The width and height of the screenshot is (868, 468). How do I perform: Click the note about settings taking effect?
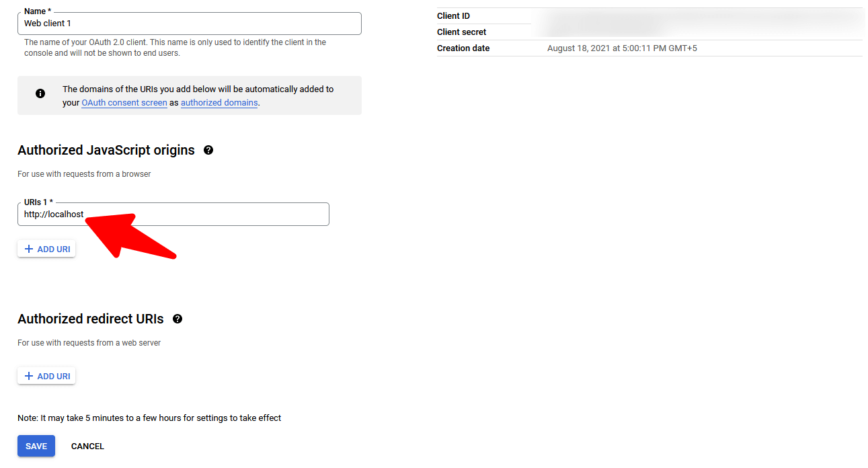(149, 418)
